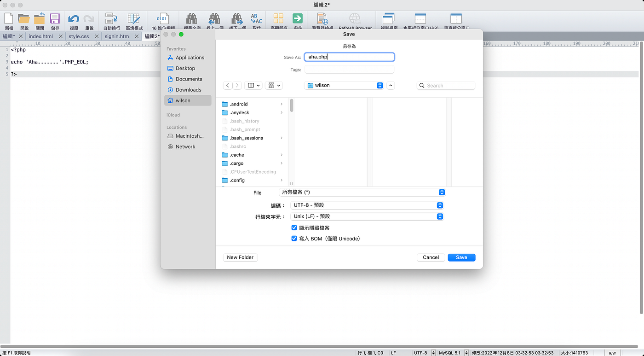Toggle the 顯示隱藏檔案 checkbox

[x=294, y=228]
